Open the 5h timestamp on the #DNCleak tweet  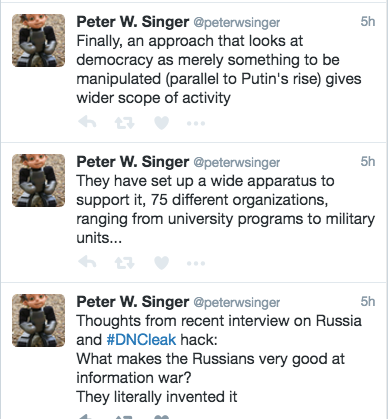[x=368, y=302]
